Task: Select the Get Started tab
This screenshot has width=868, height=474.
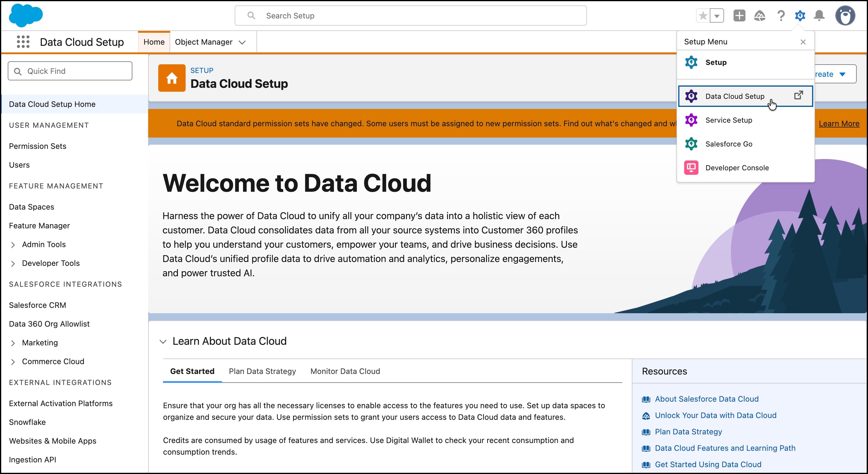Action: 192,371
